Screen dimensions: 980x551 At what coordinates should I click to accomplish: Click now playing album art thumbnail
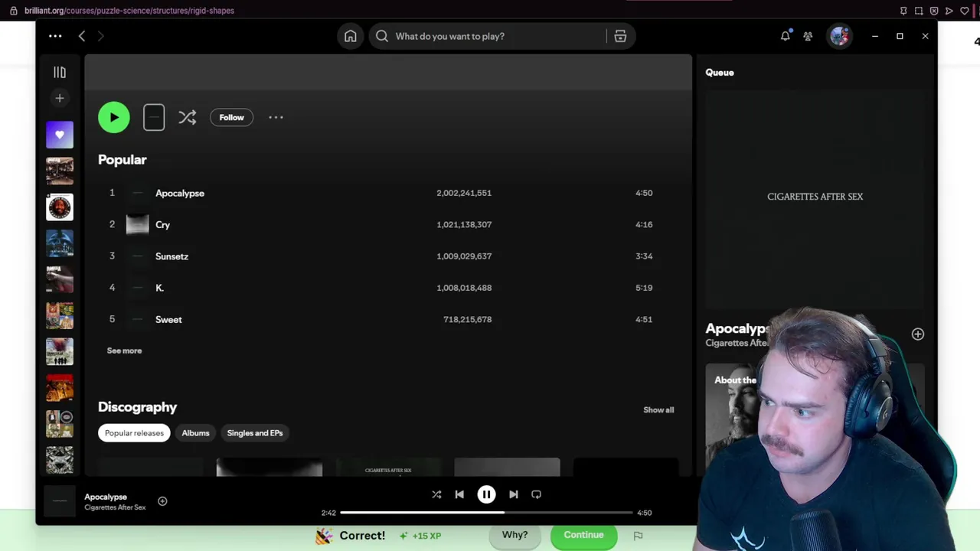tap(60, 501)
